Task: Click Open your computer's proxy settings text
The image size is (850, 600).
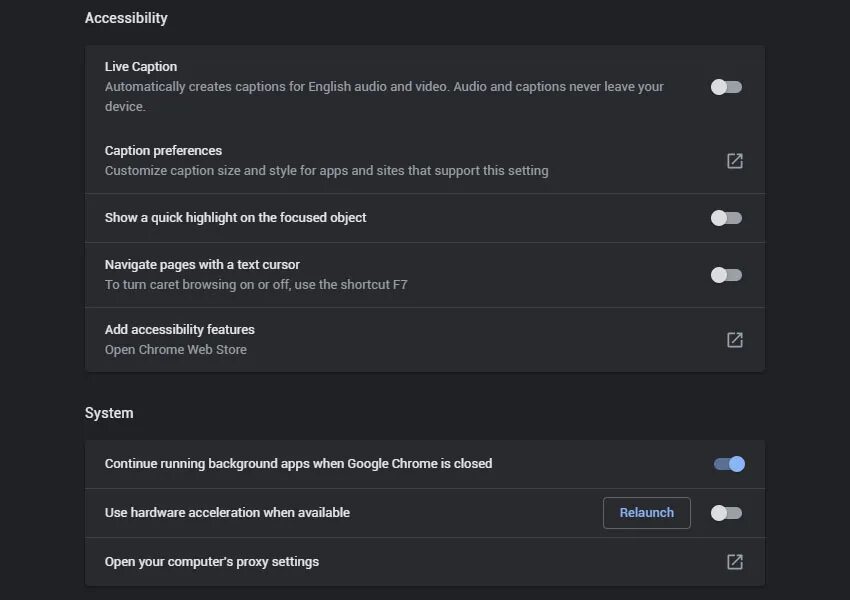Action: [x=211, y=562]
